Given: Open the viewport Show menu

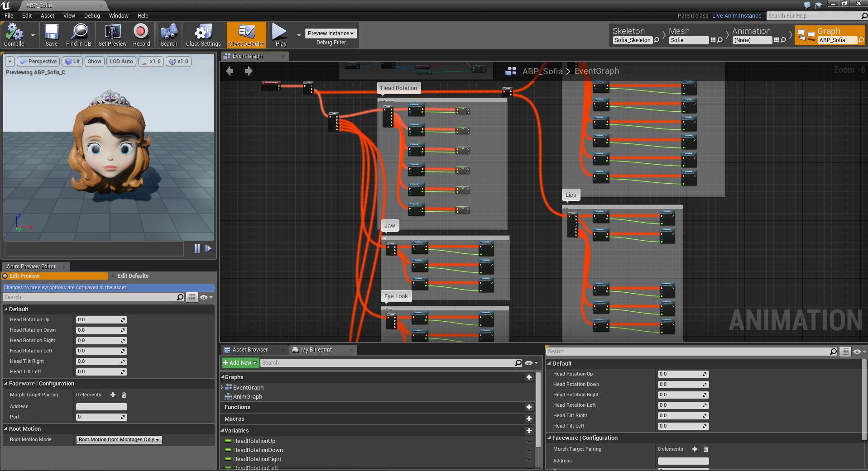Looking at the screenshot, I should (x=95, y=62).
